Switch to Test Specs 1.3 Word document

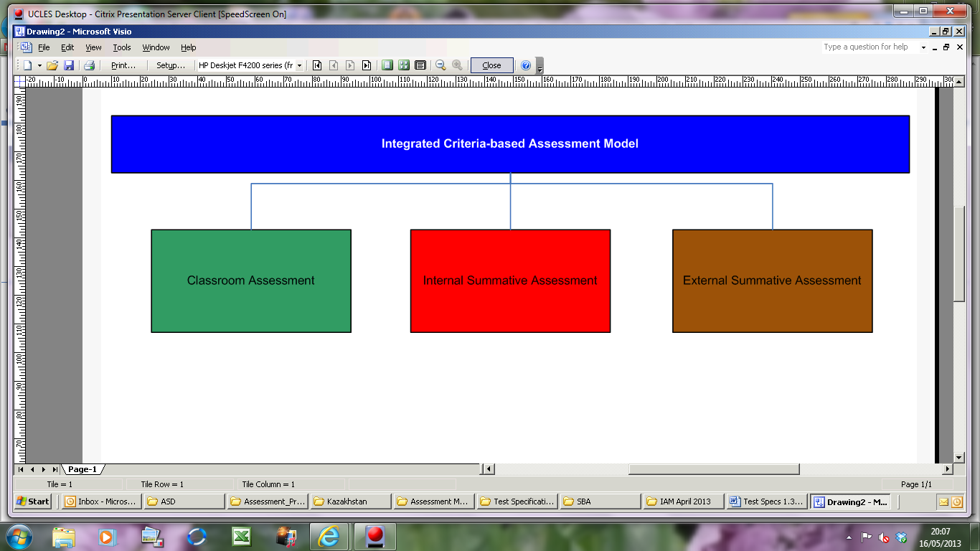[767, 501]
